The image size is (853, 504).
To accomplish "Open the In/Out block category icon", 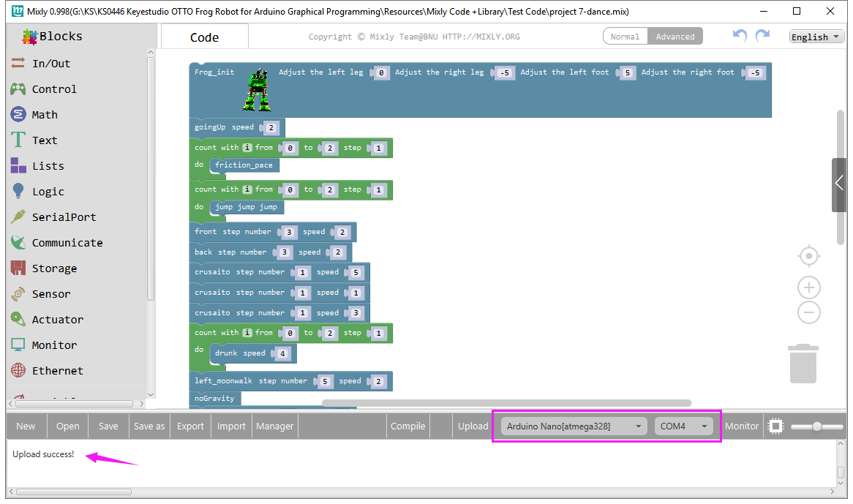I will click(18, 63).
